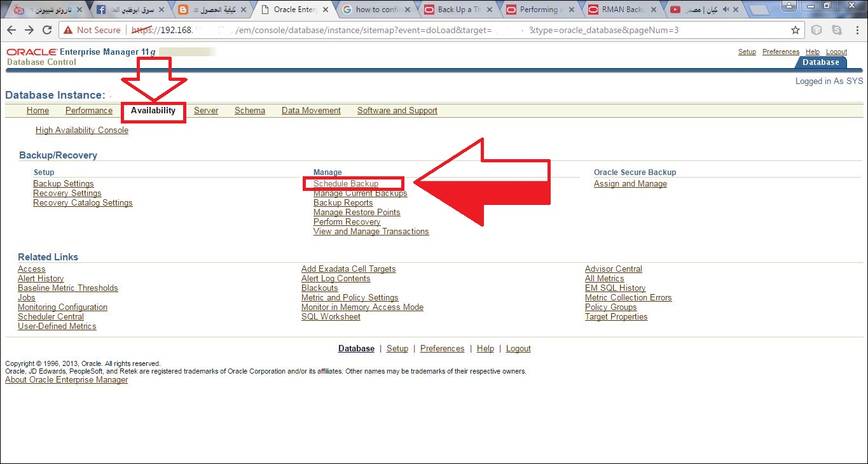Image resolution: width=868 pixels, height=464 pixels.
Task: Open Metric Collection Errors
Action: pyautogui.click(x=628, y=298)
